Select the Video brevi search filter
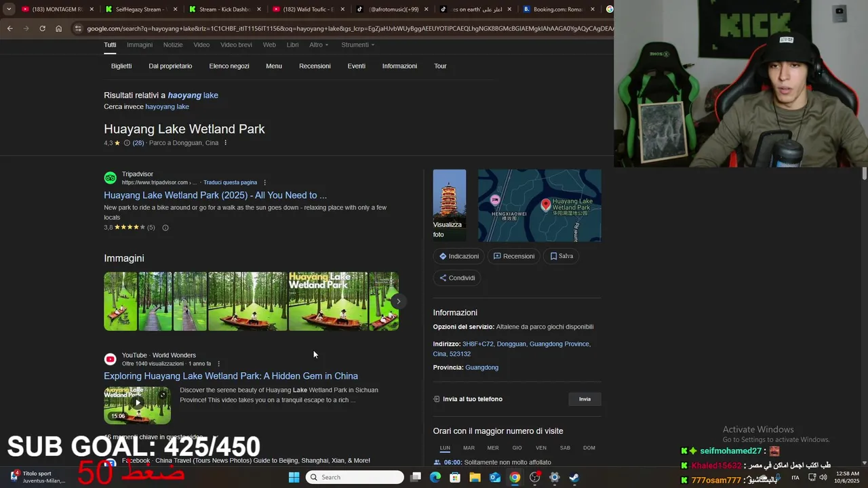Viewport: 868px width, 488px height. click(236, 45)
